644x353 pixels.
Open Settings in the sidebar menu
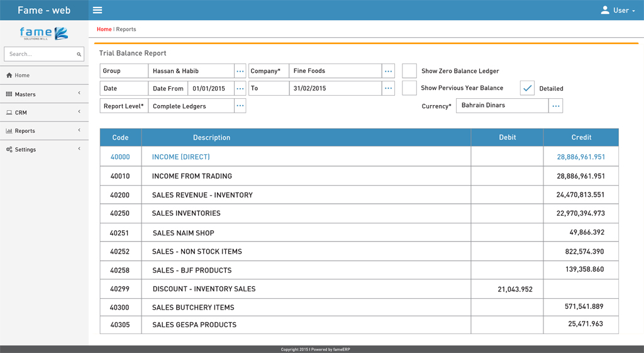pyautogui.click(x=44, y=149)
